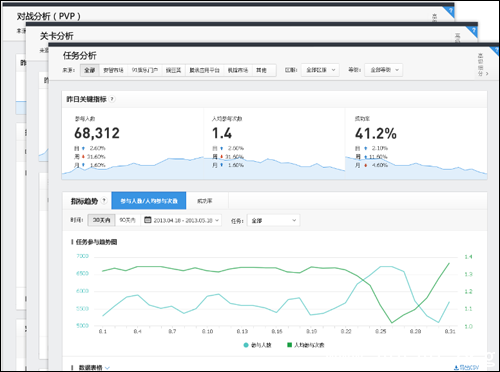Select the 机锋市场 source filter
This screenshot has height=372, width=500.
point(238,70)
